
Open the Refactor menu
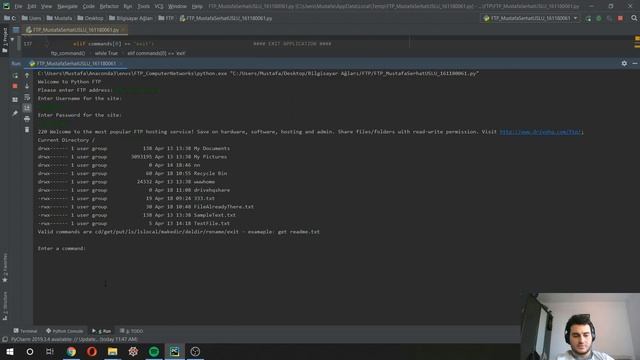109,7
